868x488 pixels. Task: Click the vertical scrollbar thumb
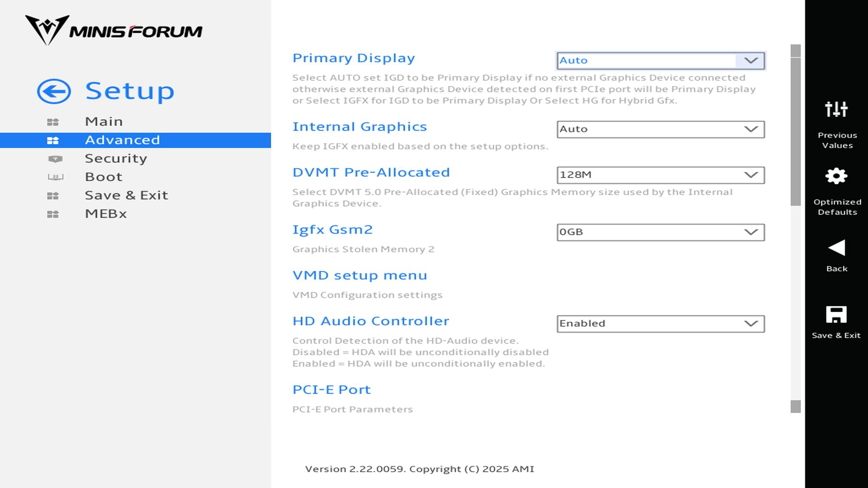796,131
